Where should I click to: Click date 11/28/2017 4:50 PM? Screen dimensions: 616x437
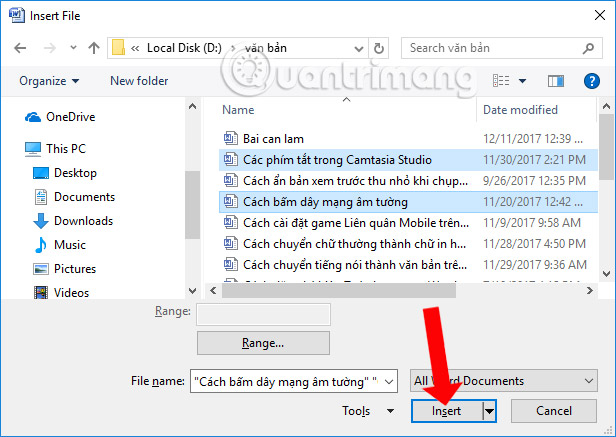pyautogui.click(x=534, y=244)
